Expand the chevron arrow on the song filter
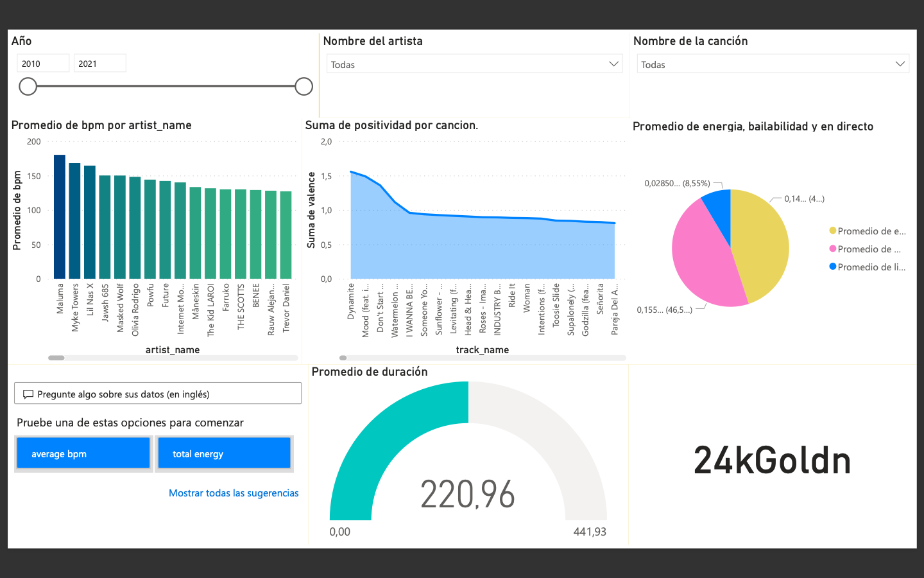The image size is (924, 578). pos(900,63)
